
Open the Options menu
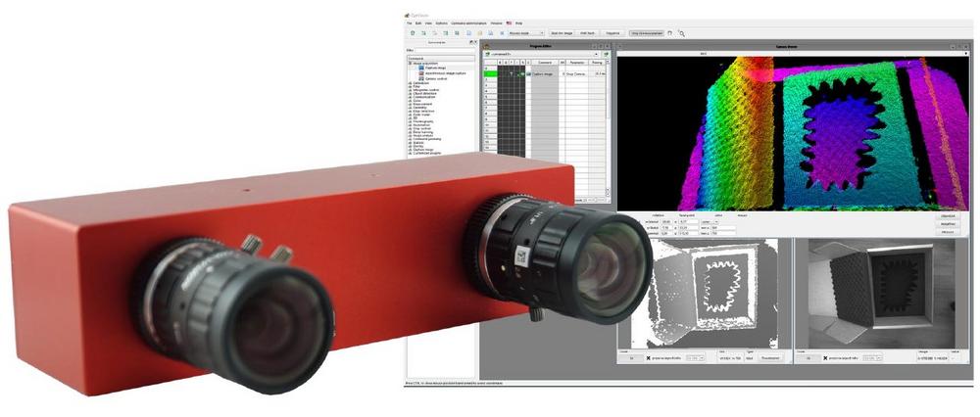[x=442, y=24]
